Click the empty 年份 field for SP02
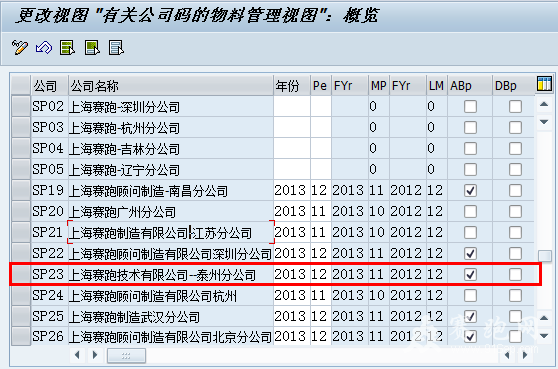This screenshot has width=558, height=369. [x=292, y=106]
